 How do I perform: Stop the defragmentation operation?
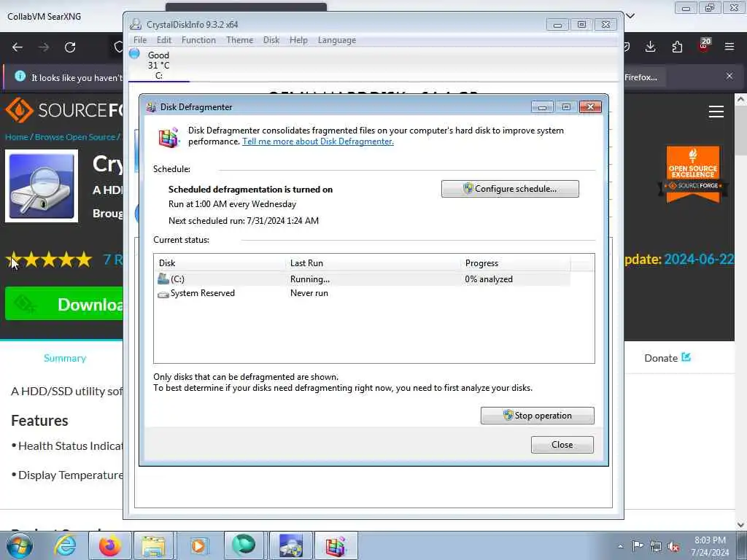(537, 415)
